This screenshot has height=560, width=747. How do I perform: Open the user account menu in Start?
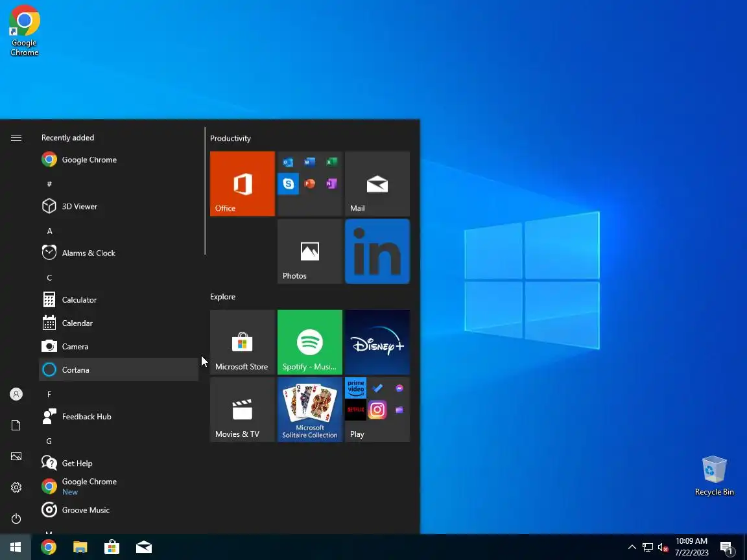16,394
